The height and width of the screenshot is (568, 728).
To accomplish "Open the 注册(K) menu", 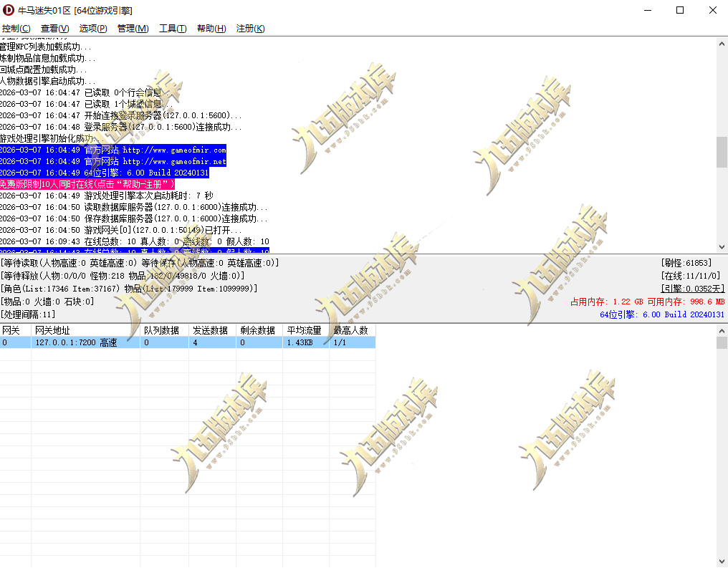I will point(250,29).
